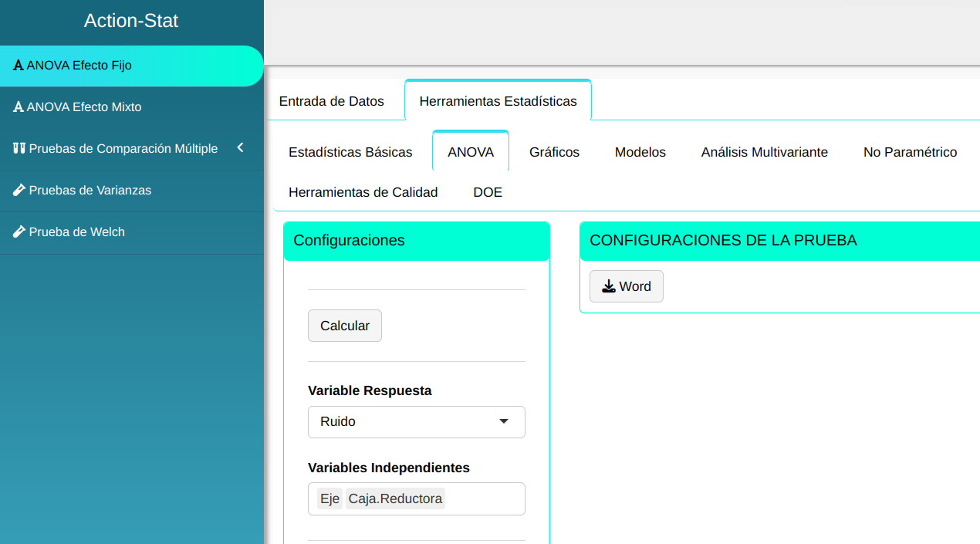Go to the Gráficos tab
The width and height of the screenshot is (980, 544).
coord(554,152)
